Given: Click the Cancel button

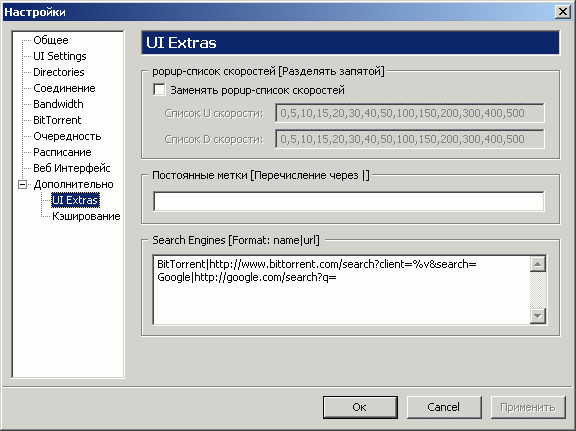Looking at the screenshot, I should [x=444, y=407].
